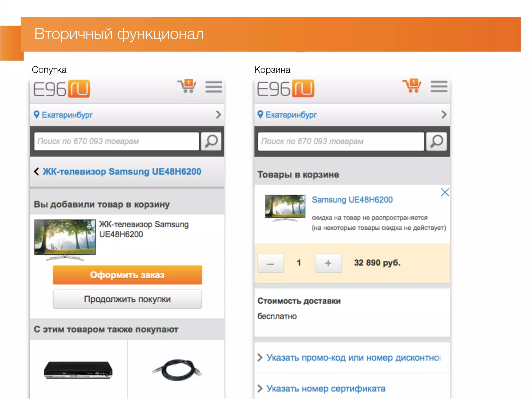The height and width of the screenshot is (399, 532).
Task: Click Вы добавили товар в корзину heading
Action: (x=102, y=204)
